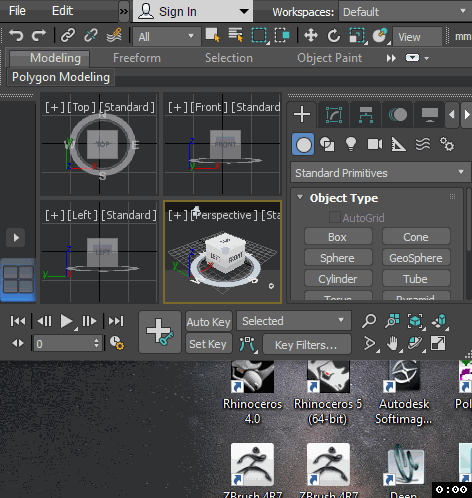Select the Space Warps category button
This screenshot has height=498, width=472.
tap(423, 144)
